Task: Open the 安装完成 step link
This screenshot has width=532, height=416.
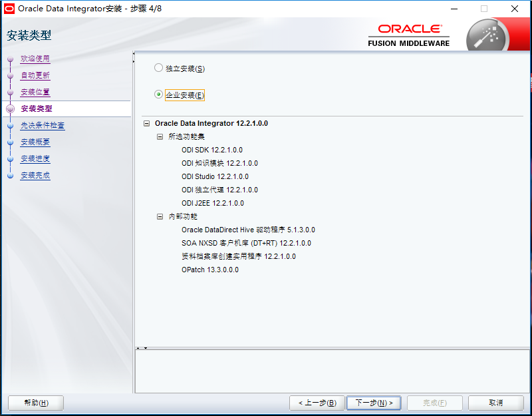Action: click(35, 175)
